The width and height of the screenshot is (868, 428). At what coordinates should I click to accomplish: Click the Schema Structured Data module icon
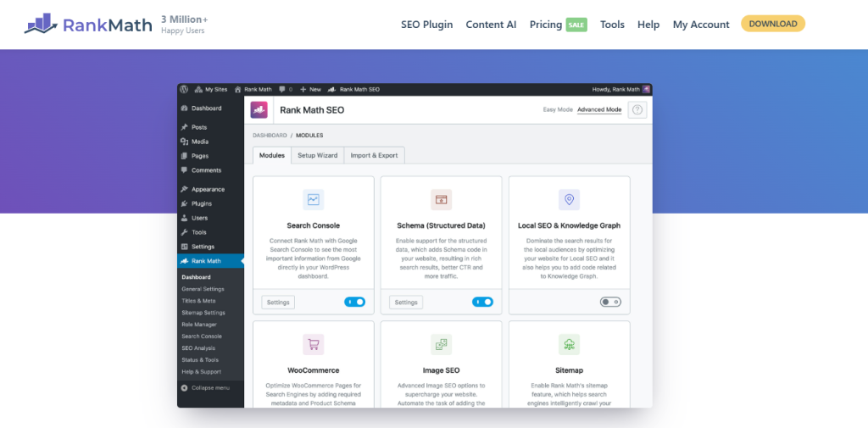441,200
